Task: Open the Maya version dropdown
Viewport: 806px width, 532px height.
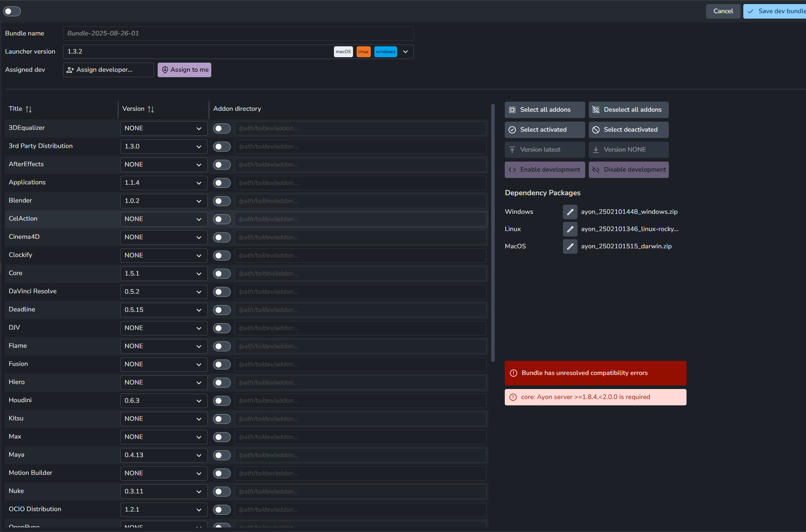Action: coord(164,455)
